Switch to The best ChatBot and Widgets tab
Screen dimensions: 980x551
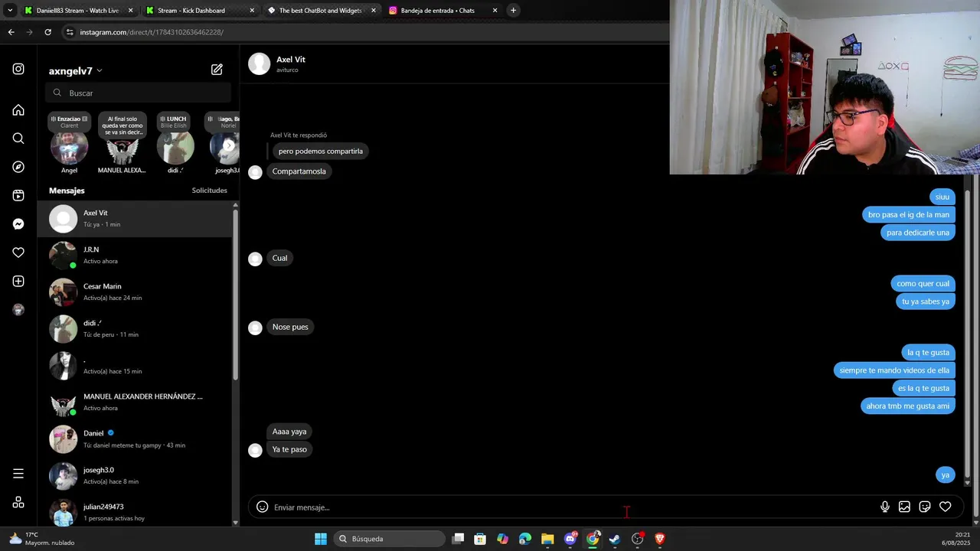pyautogui.click(x=321, y=11)
